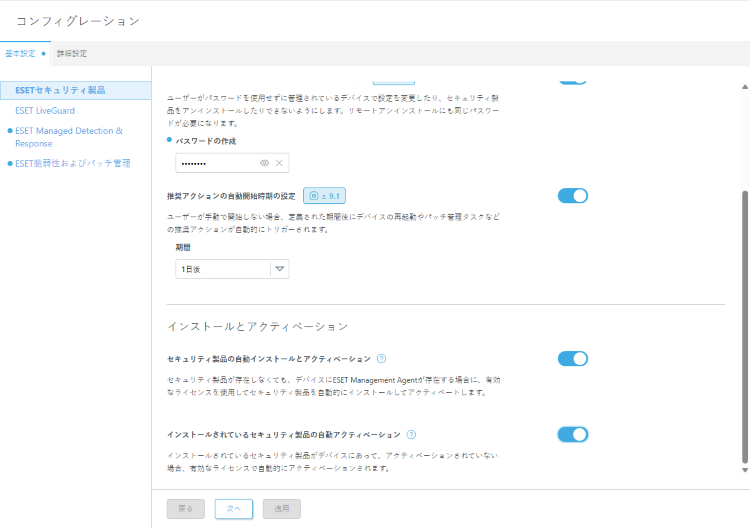This screenshot has width=750, height=528.
Task: Click into the パスワードの作成 input field
Action: [x=215, y=163]
